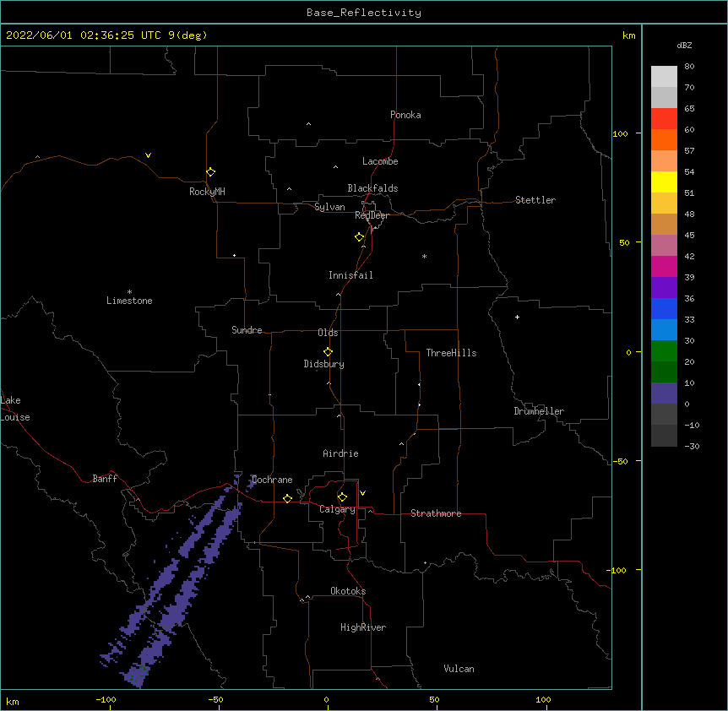Click the Ponoka city label
Image resolution: width=728 pixels, height=711 pixels.
coord(405,115)
